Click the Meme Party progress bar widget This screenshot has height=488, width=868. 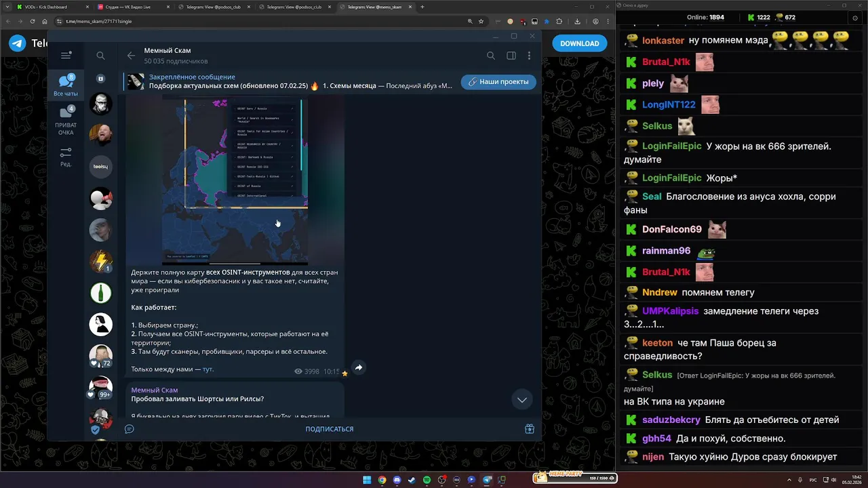(575, 477)
